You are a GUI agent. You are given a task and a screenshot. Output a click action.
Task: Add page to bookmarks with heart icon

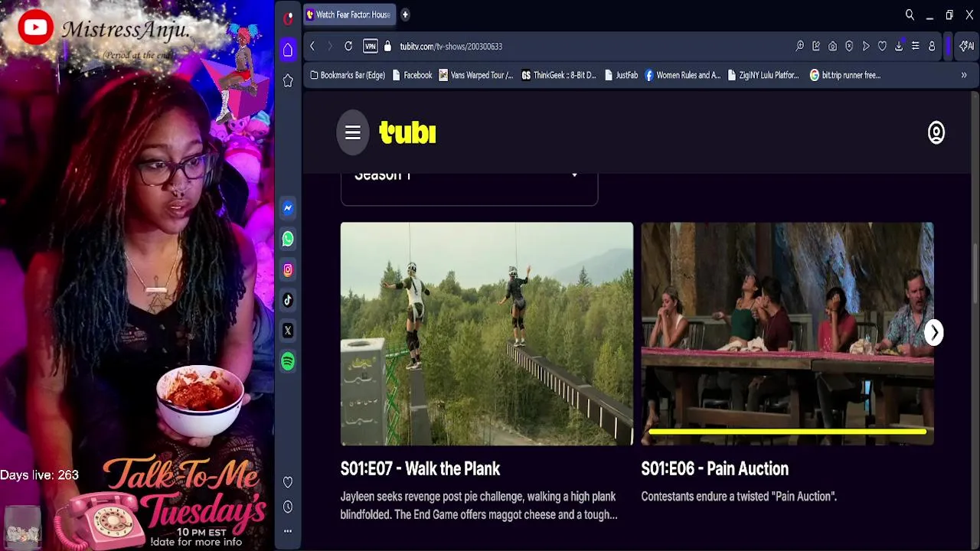pyautogui.click(x=882, y=47)
